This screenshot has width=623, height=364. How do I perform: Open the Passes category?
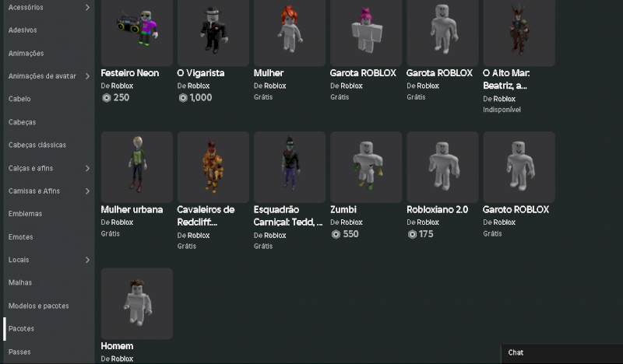click(x=19, y=352)
